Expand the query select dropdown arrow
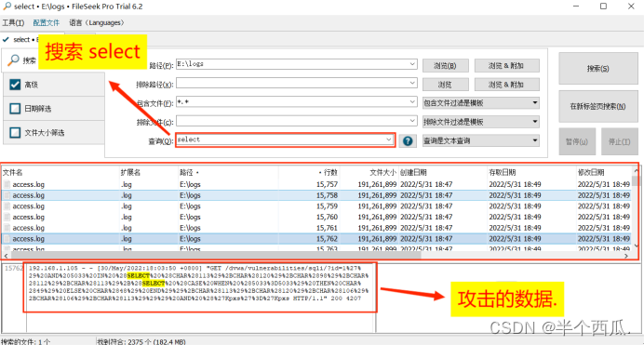 [x=388, y=139]
